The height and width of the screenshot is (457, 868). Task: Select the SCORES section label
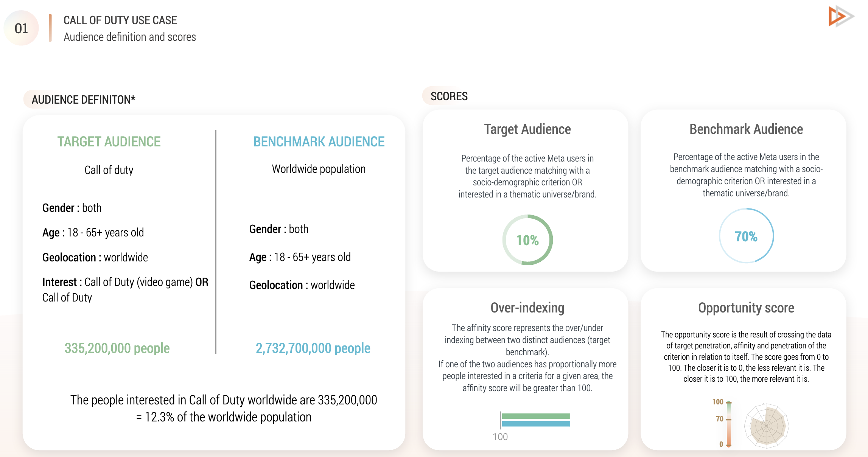click(449, 96)
